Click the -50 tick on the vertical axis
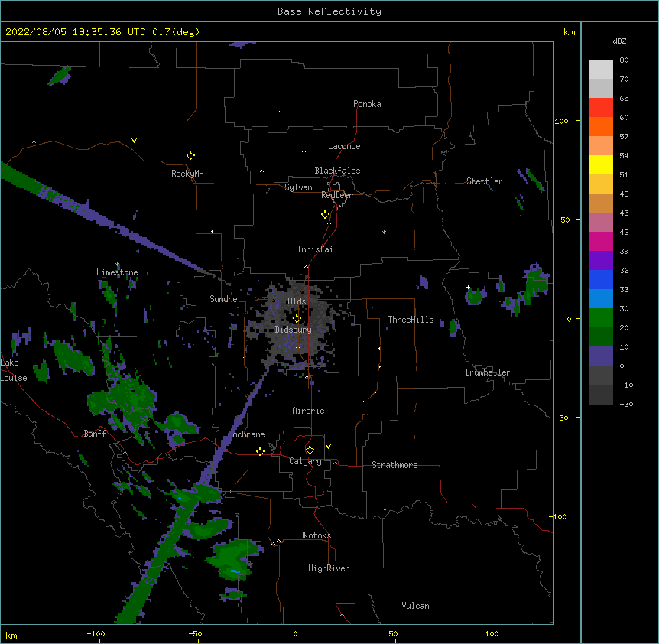659x644 pixels. [x=561, y=418]
